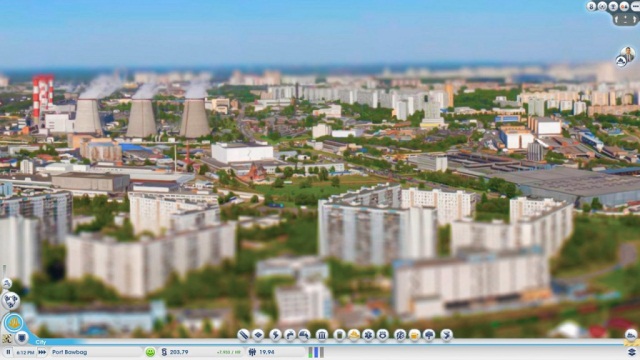Rotate camera left using left arrow
The image size is (640, 360).
616,19
